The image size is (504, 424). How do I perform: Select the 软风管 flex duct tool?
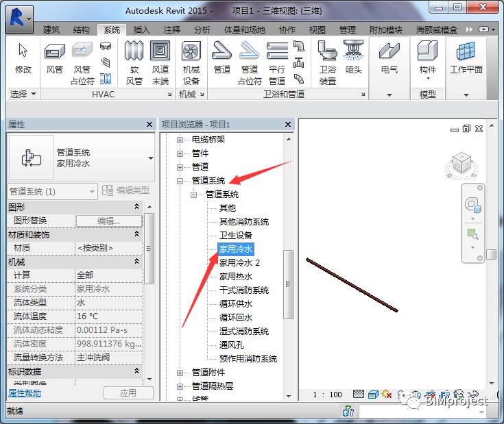tap(134, 63)
